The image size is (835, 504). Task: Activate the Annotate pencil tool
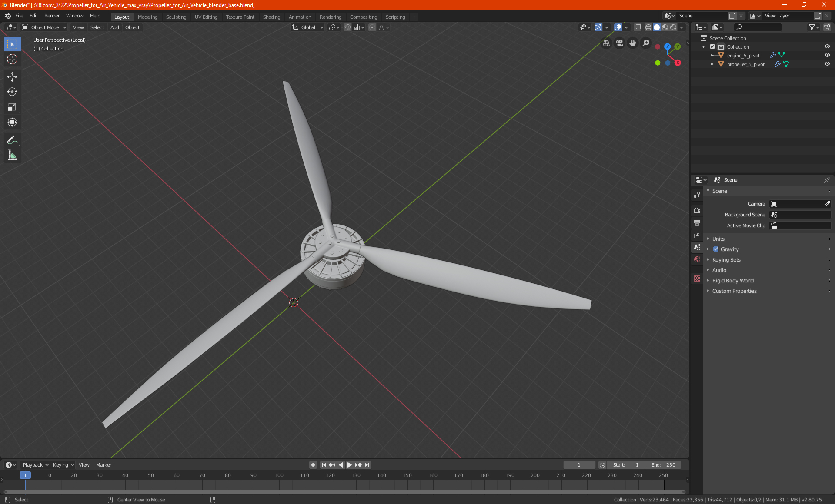click(12, 140)
